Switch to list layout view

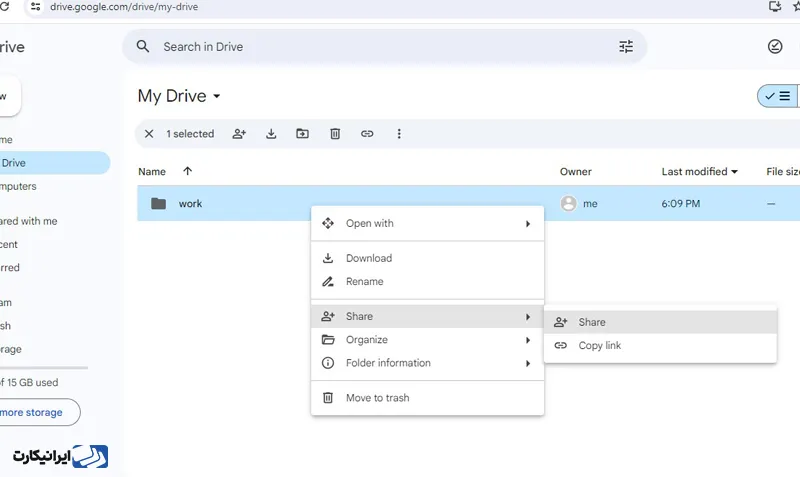click(x=778, y=96)
